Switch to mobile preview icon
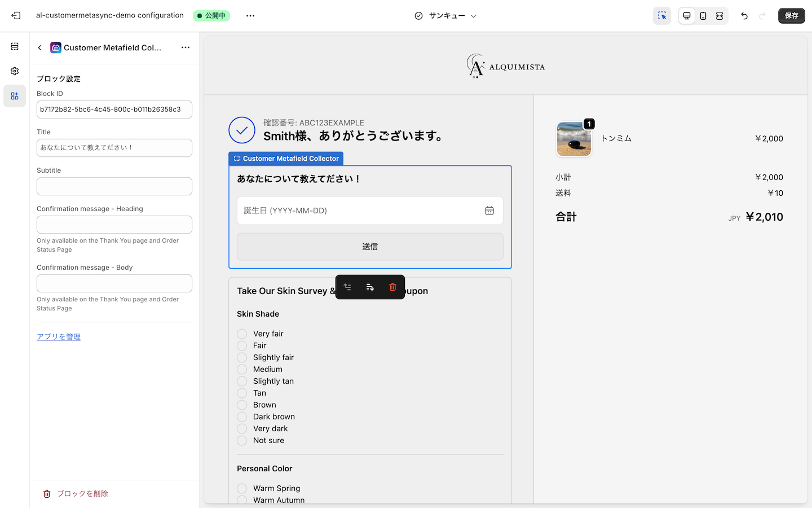Viewport: 812px width, 508px height. pyautogui.click(x=703, y=16)
